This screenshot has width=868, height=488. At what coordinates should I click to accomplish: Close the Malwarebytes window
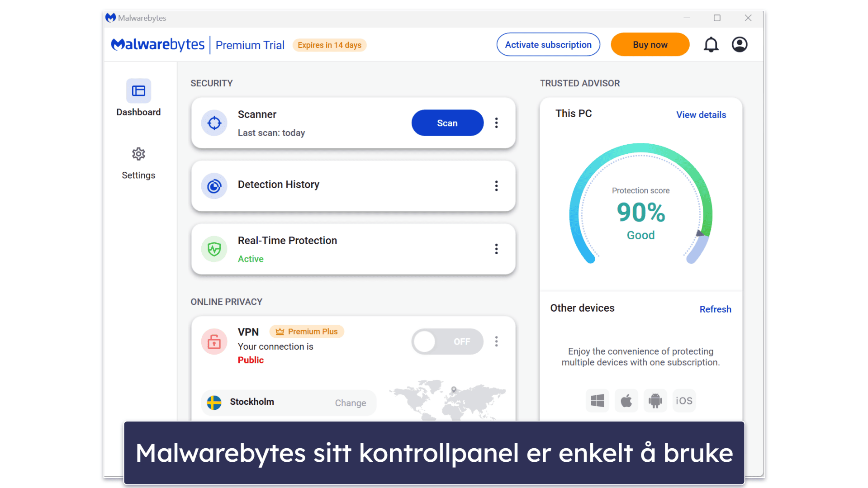click(x=748, y=18)
